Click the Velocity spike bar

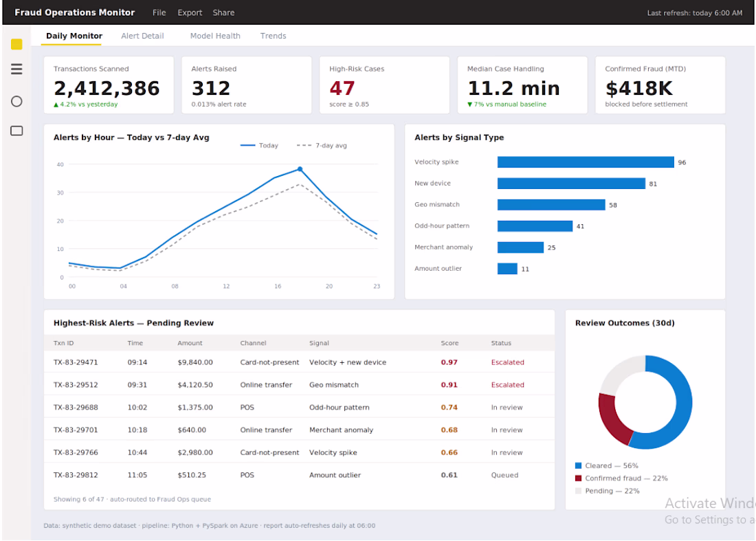click(586, 162)
